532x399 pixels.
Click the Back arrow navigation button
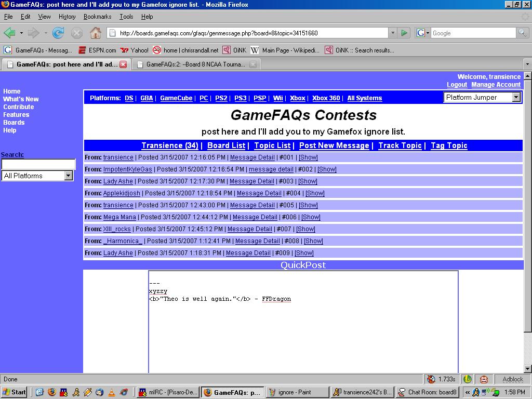pyautogui.click(x=9, y=33)
